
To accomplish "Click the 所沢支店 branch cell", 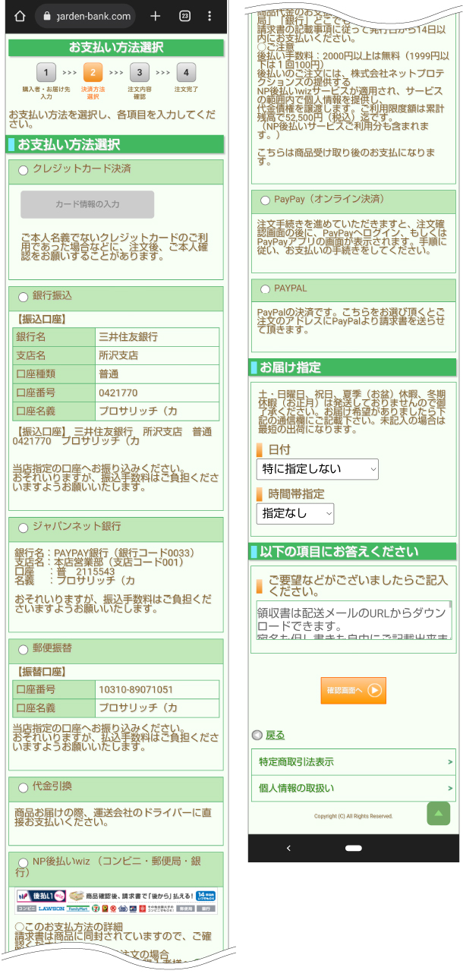I will (157, 355).
